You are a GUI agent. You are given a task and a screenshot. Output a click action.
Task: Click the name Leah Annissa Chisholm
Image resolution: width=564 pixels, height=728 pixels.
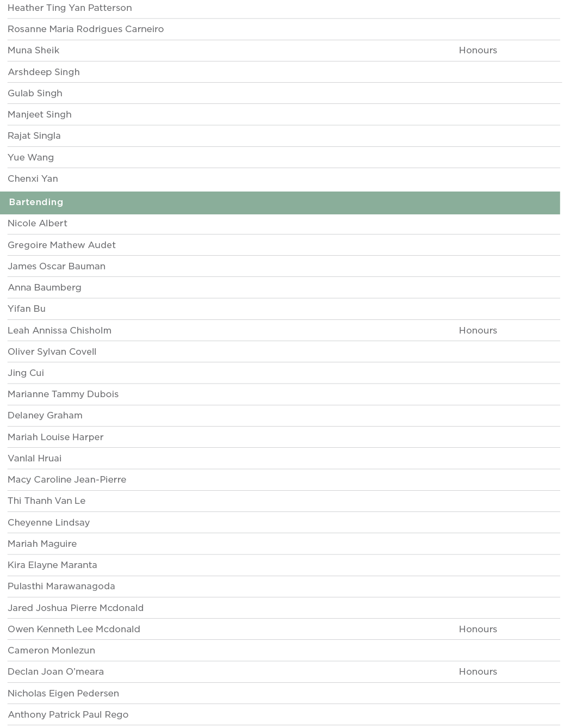point(59,331)
